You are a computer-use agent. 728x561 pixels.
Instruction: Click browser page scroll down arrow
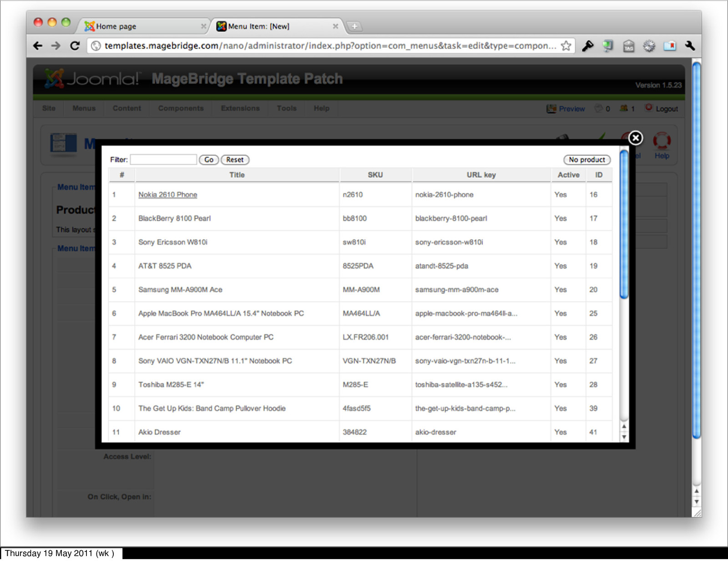point(696,502)
